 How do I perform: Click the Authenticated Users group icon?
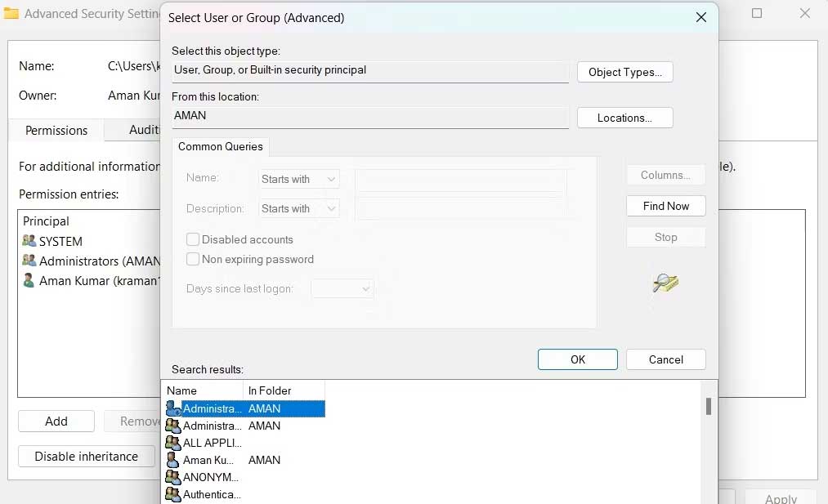click(x=172, y=494)
